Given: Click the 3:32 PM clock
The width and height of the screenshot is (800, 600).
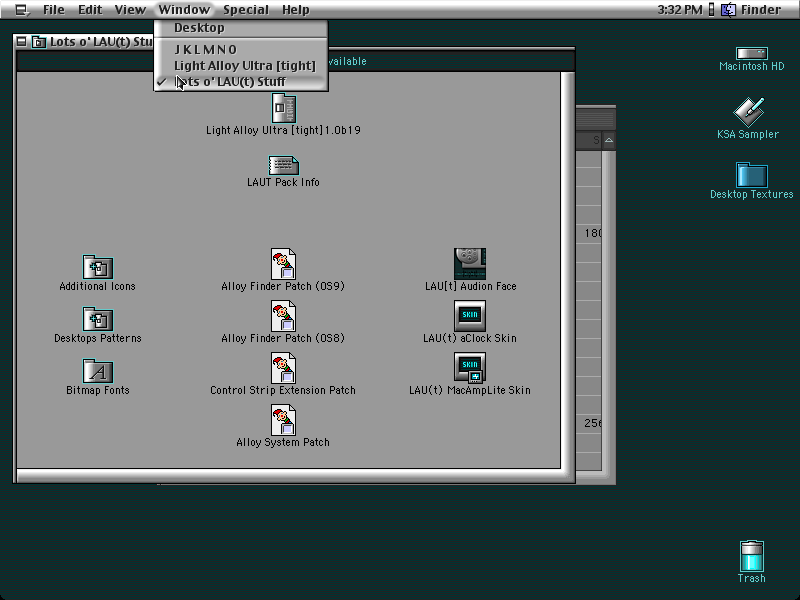Looking at the screenshot, I should coord(680,10).
